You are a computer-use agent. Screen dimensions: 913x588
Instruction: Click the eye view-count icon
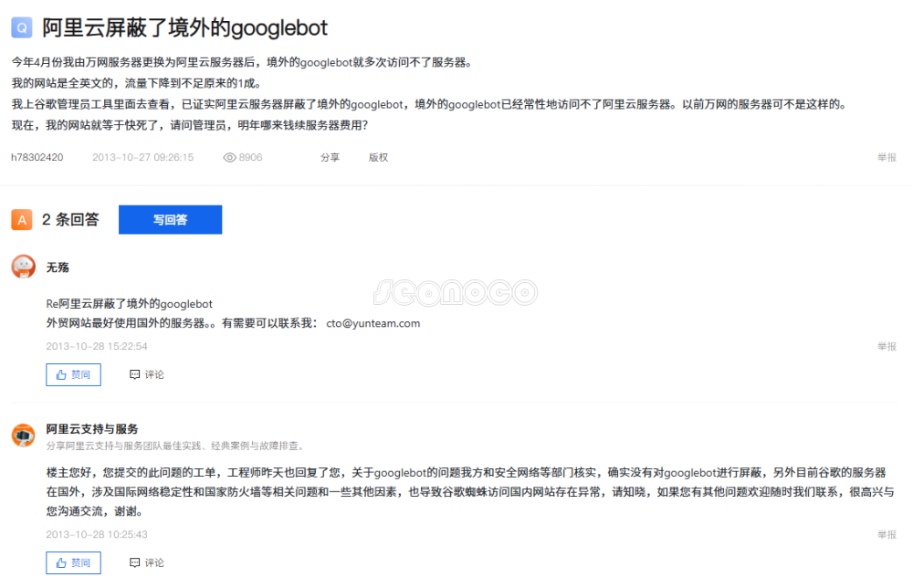pos(230,157)
